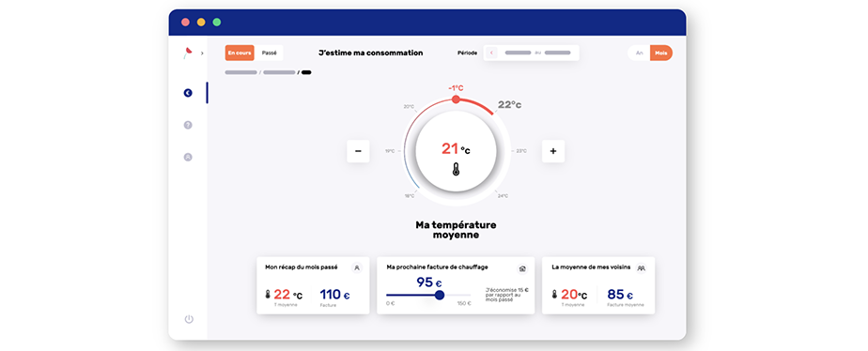Click the house icon on heating bill card
The image size is (868, 351).
point(522,268)
